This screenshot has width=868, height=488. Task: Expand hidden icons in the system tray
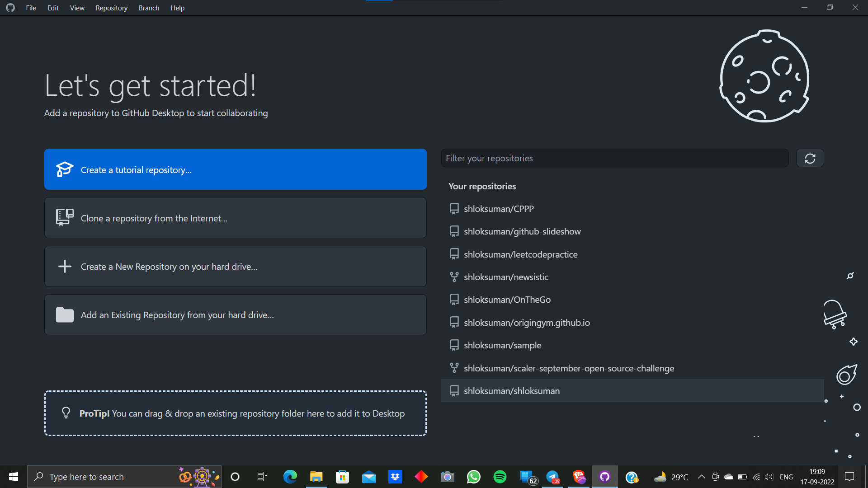coord(702,476)
